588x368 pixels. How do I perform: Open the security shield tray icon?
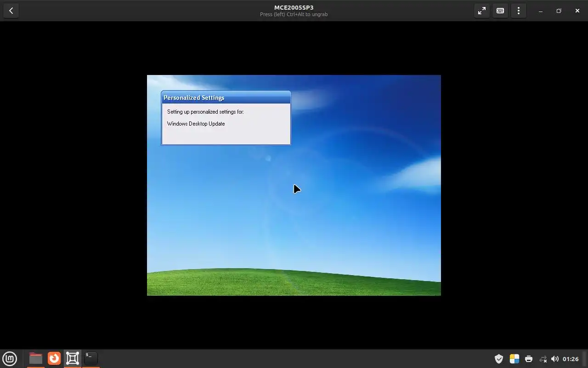(499, 359)
